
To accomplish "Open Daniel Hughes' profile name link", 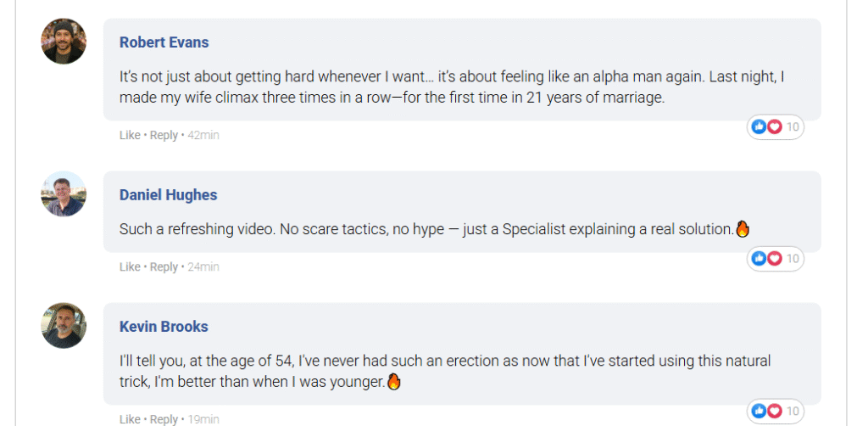I will [168, 195].
